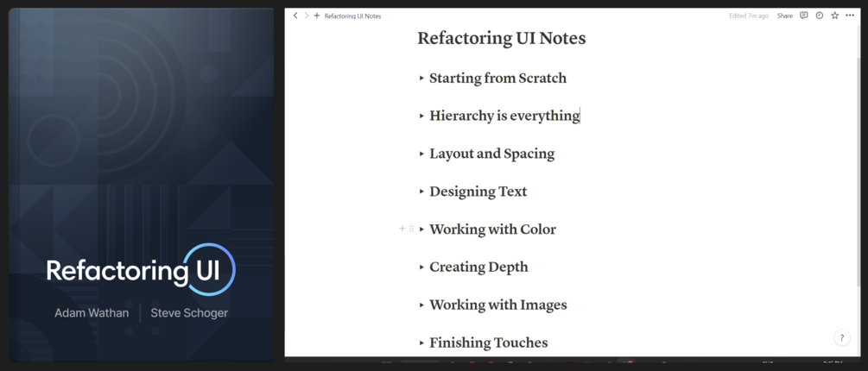Expand the Starting from Scratch toggle
868x371 pixels.
point(421,79)
